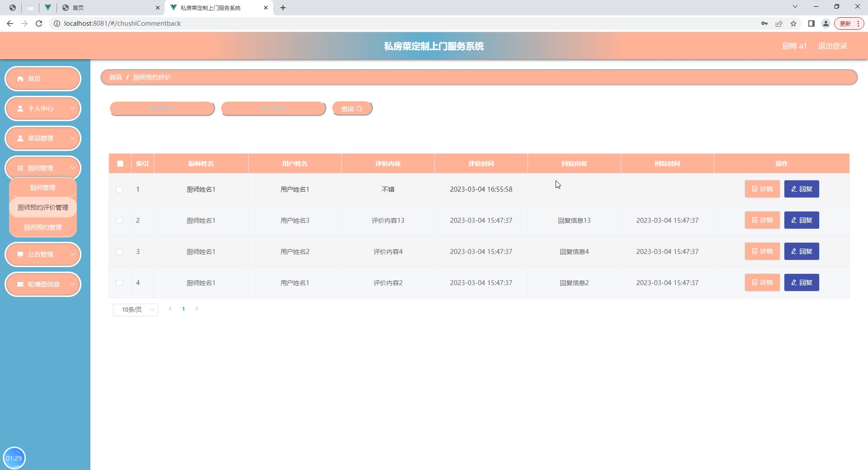Click the person icon beside 菜品管理
Viewport: 868px width, 470px height.
pos(20,138)
